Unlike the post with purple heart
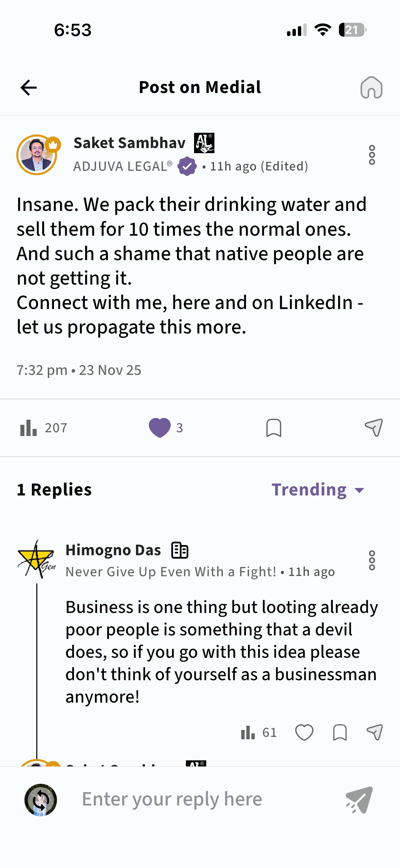 pos(160,428)
